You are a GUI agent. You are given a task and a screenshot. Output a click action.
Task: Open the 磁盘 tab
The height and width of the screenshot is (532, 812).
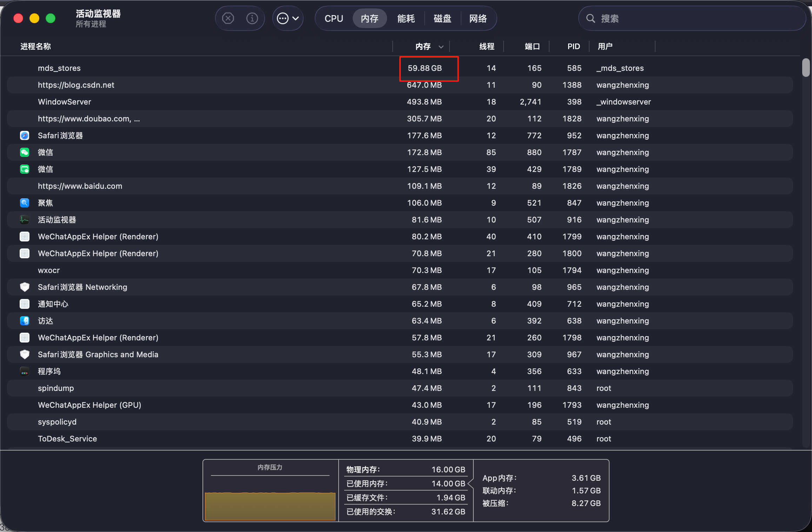442,19
